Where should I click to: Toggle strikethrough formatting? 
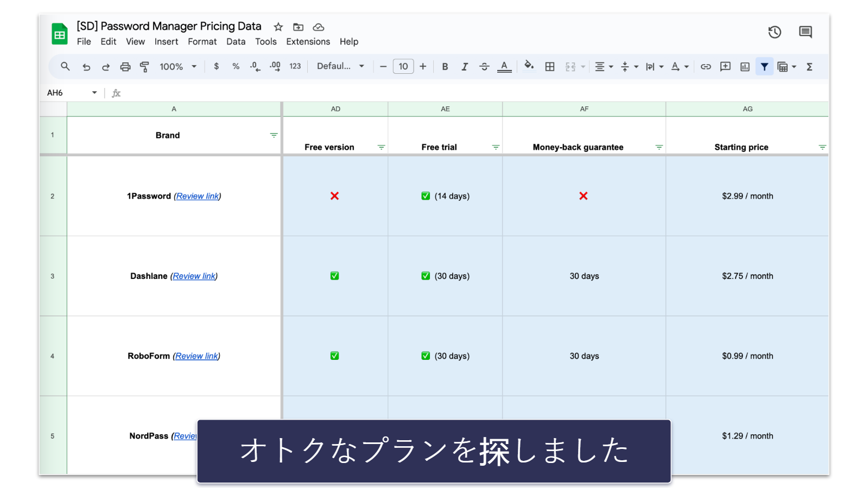tap(484, 66)
